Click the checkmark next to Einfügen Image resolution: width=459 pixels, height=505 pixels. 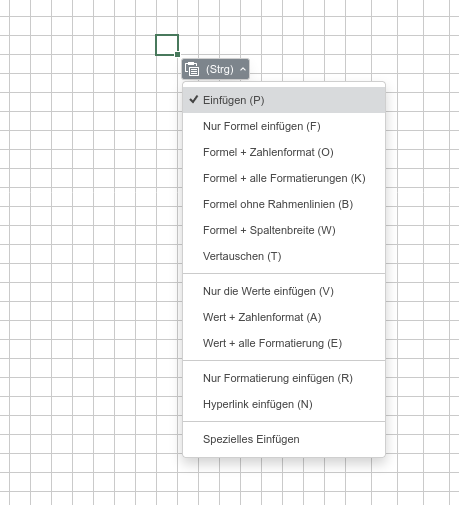click(x=194, y=99)
